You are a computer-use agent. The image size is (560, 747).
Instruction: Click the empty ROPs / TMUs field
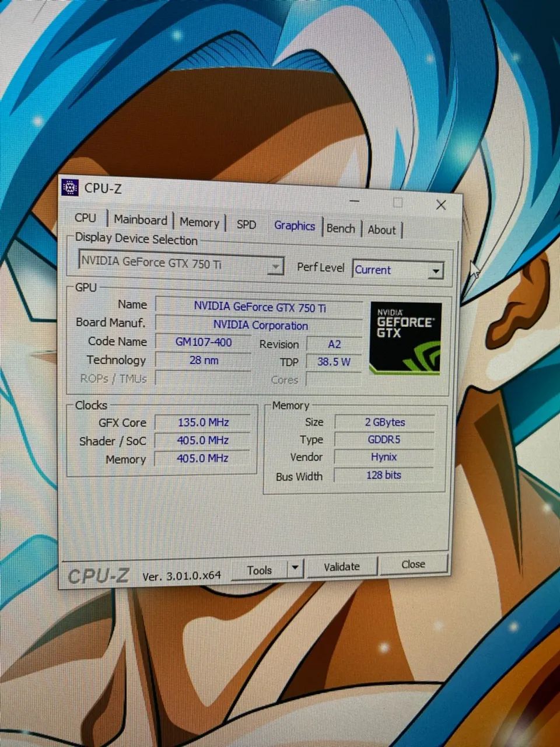tap(204, 379)
